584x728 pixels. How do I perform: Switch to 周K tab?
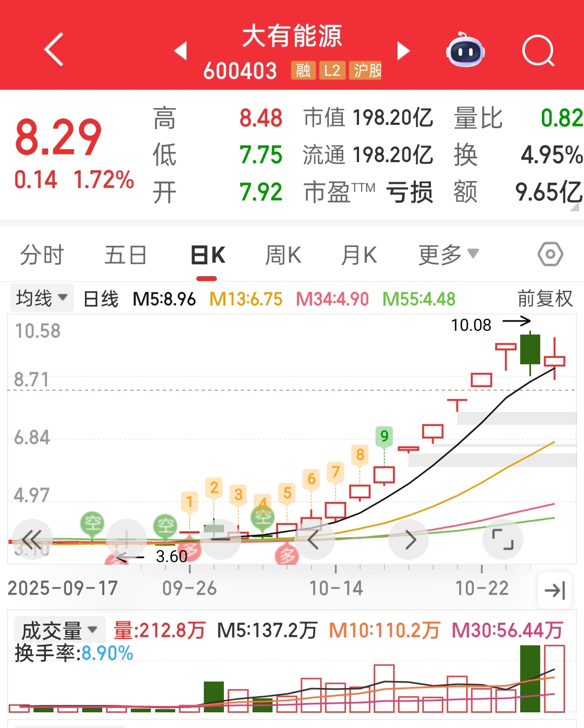coord(283,255)
